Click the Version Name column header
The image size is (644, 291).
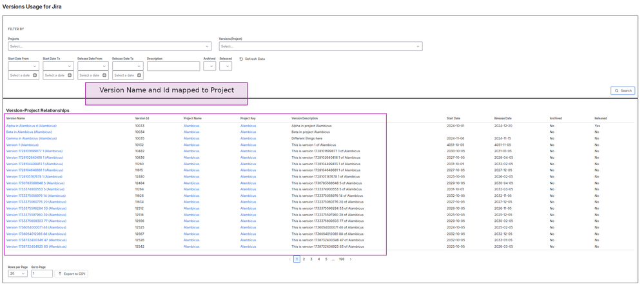tap(15, 118)
